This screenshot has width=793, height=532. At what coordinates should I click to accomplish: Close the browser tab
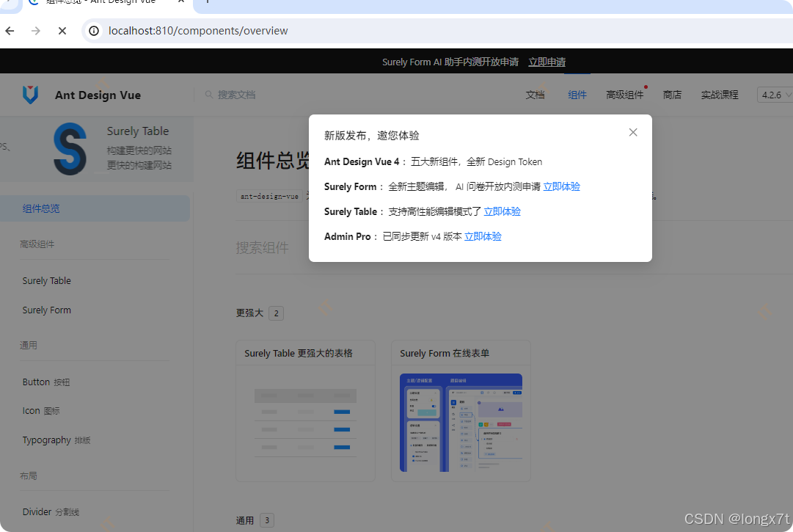(x=180, y=1)
